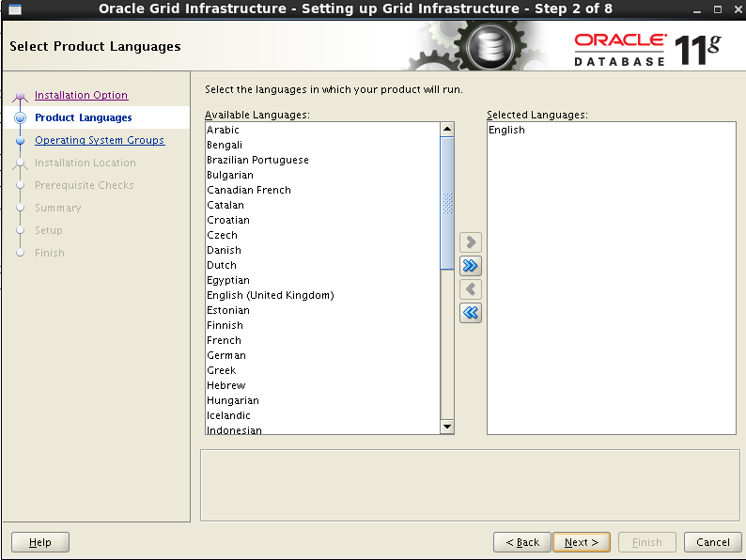Click scroll-up arrow of Available Languages list
The height and width of the screenshot is (560, 746).
tap(447, 129)
